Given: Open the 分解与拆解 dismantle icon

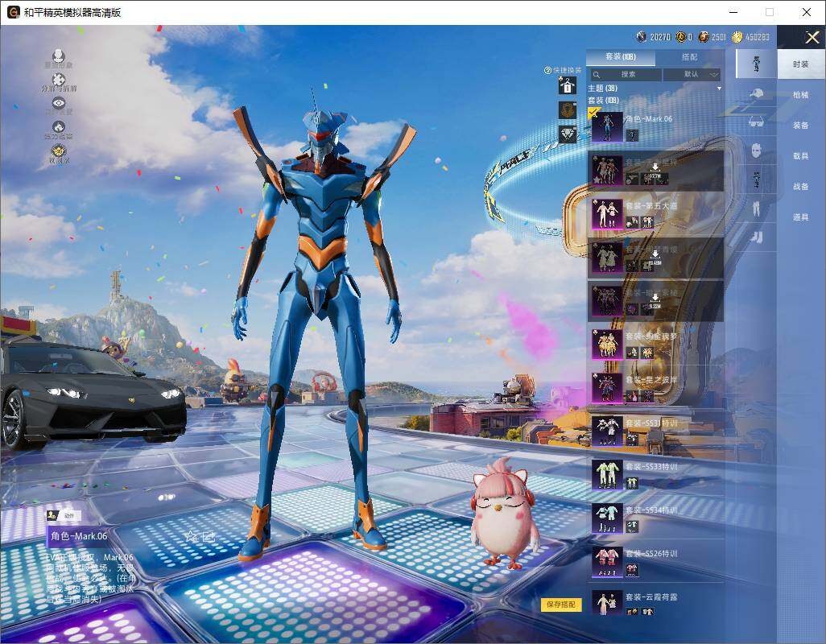Looking at the screenshot, I should coord(59,80).
